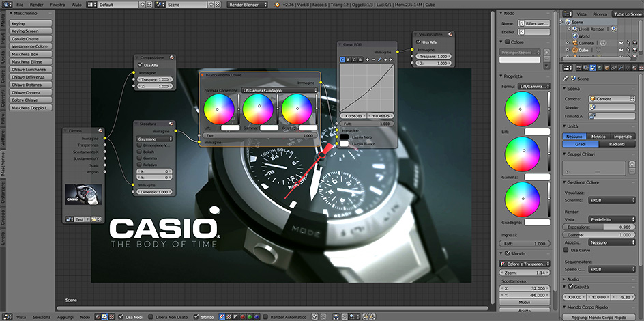The height and width of the screenshot is (321, 644).
Task: Open the Finestra menu
Action: [x=57, y=5]
